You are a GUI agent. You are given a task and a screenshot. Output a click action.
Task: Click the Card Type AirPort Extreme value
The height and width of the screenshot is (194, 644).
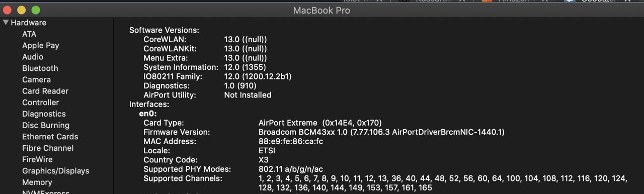click(320, 123)
